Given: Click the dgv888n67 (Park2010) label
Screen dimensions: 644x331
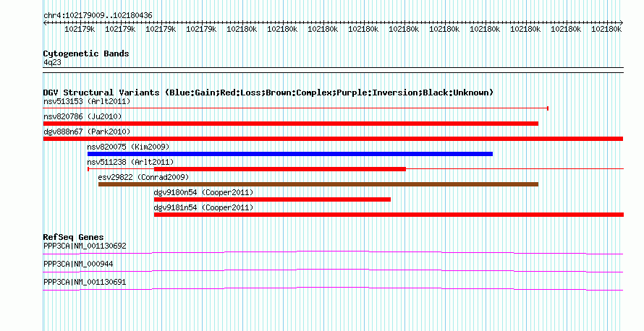Looking at the screenshot, I should click(x=87, y=132).
